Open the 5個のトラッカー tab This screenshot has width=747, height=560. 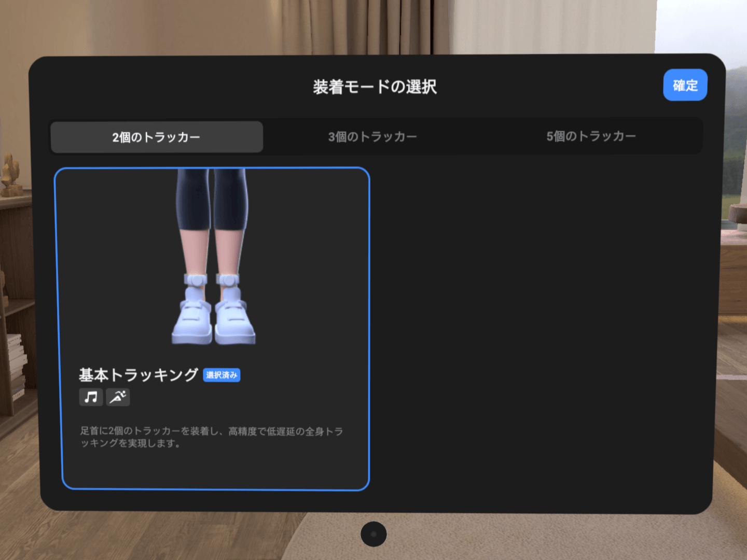591,136
